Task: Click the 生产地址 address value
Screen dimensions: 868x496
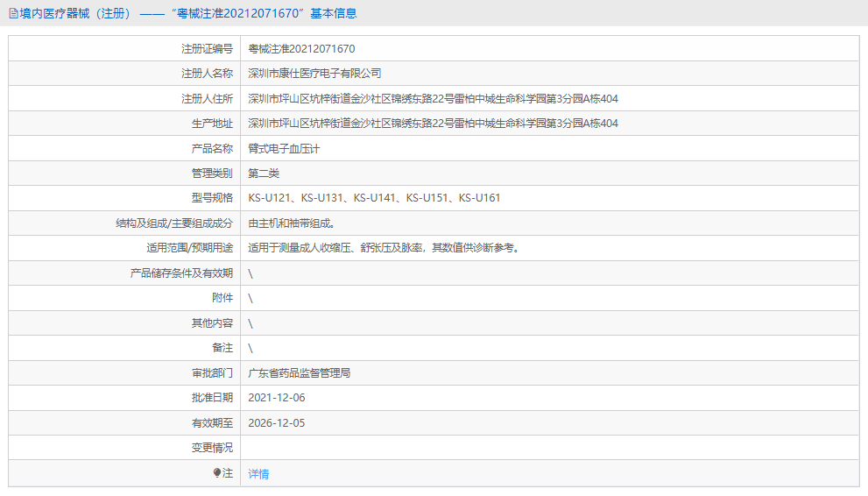Action: 433,124
